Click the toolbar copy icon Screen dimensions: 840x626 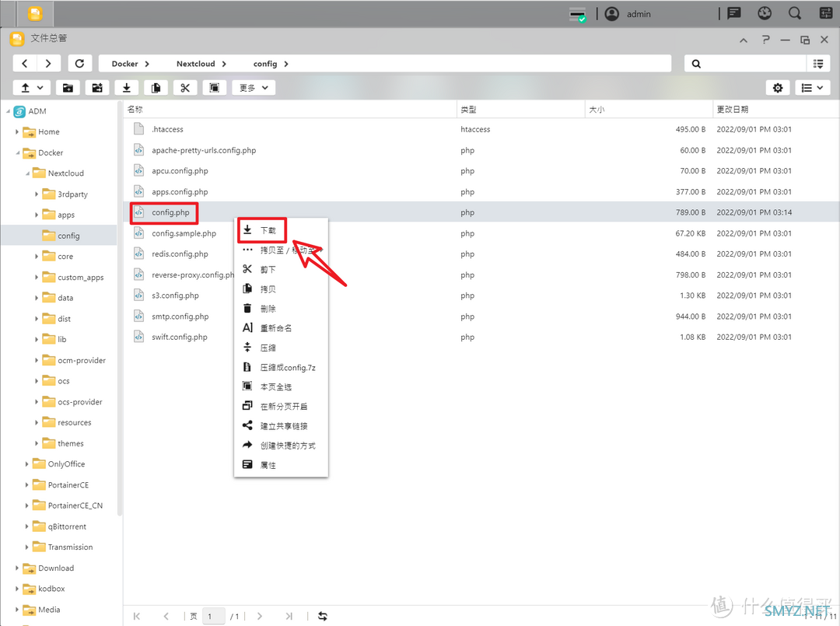tap(156, 88)
